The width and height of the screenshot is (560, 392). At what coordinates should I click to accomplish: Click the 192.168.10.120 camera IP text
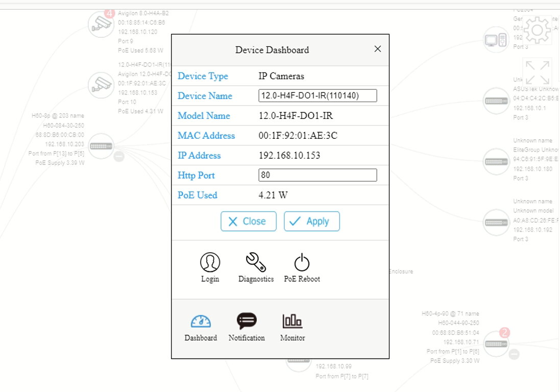pyautogui.click(x=137, y=32)
